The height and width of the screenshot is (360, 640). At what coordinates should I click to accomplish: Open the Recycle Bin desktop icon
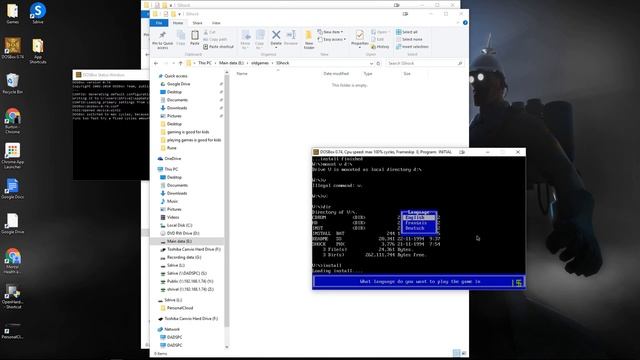coord(12,84)
